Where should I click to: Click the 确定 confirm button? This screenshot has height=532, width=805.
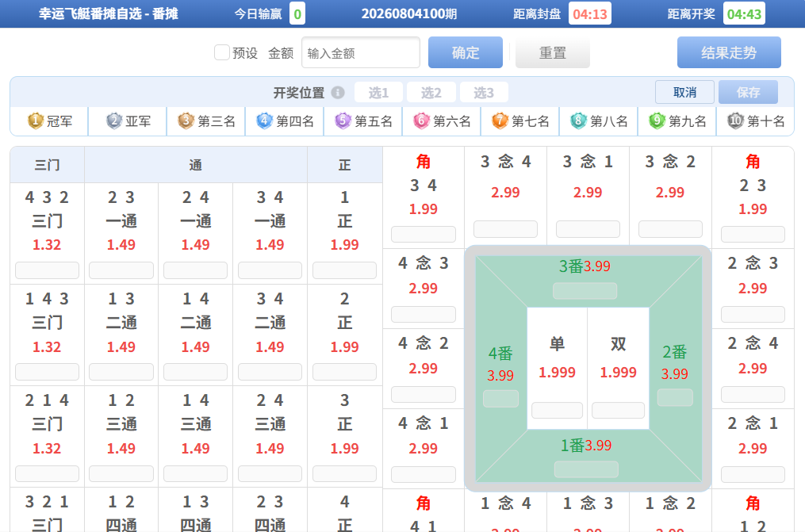466,52
